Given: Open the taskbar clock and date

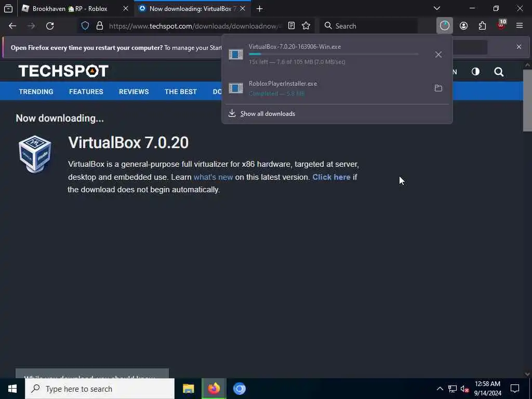Looking at the screenshot, I should pyautogui.click(x=487, y=389).
